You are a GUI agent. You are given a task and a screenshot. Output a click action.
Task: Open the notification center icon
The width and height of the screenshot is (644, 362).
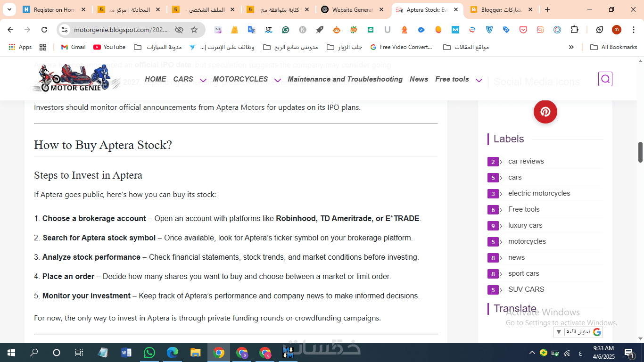[629, 353]
